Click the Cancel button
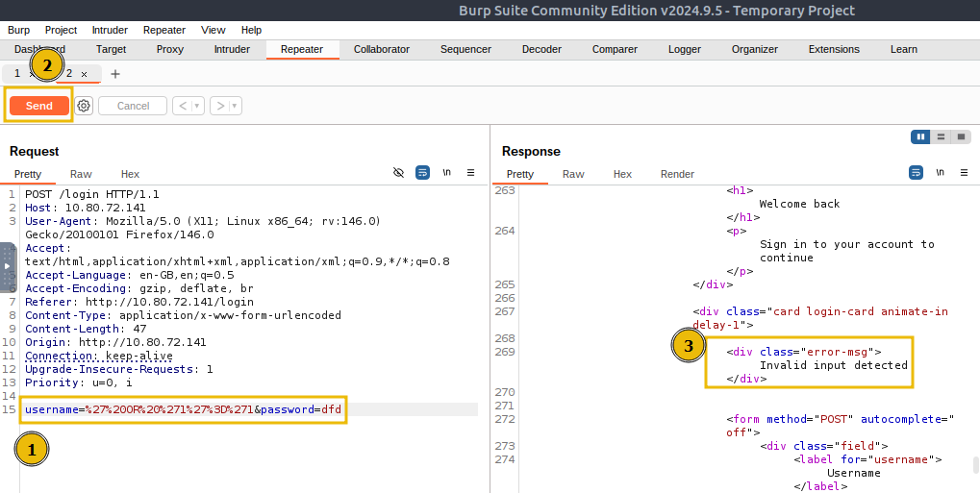This screenshot has width=980, height=493. [x=133, y=106]
